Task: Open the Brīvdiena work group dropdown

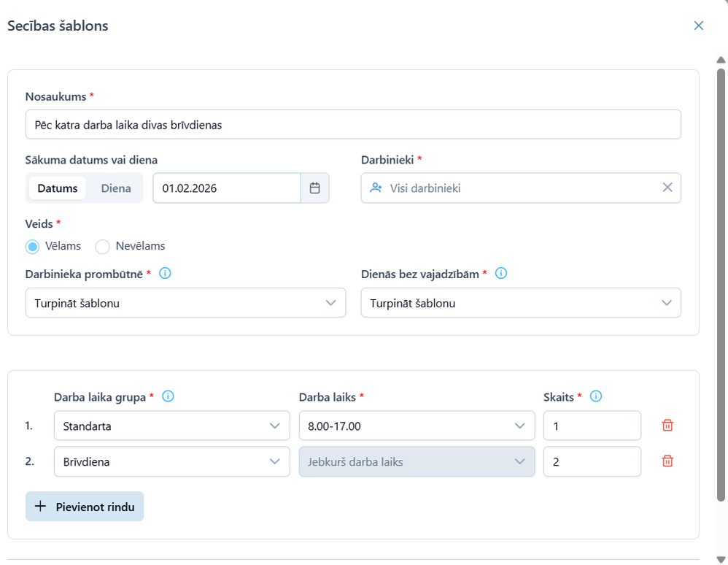Action: (x=171, y=461)
